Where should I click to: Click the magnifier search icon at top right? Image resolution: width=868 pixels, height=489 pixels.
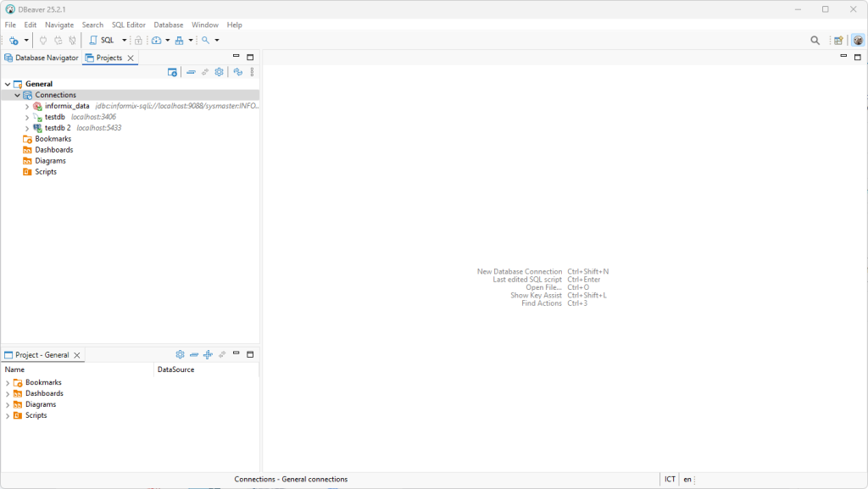click(815, 40)
